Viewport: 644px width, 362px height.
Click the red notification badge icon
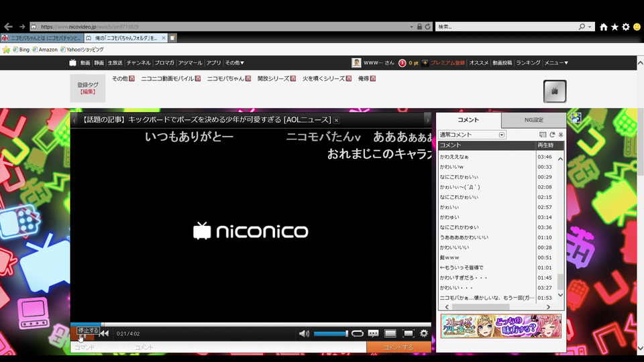pos(402,63)
